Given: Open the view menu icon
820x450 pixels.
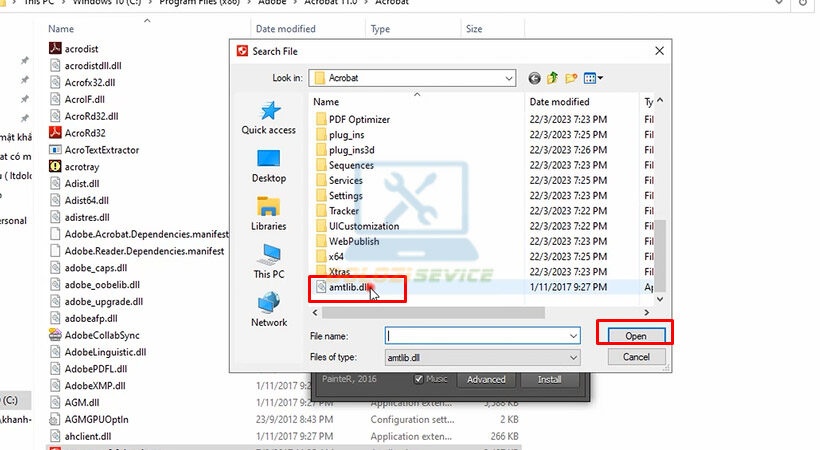Looking at the screenshot, I should (x=593, y=78).
